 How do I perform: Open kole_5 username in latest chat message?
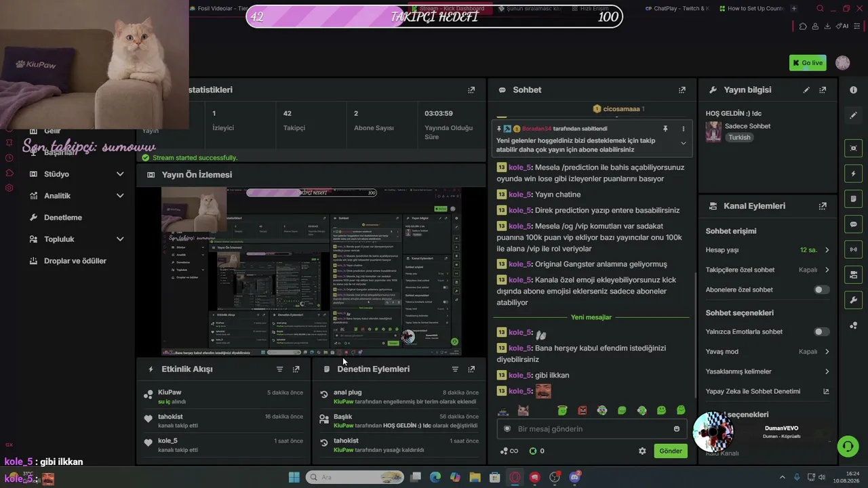[520, 391]
